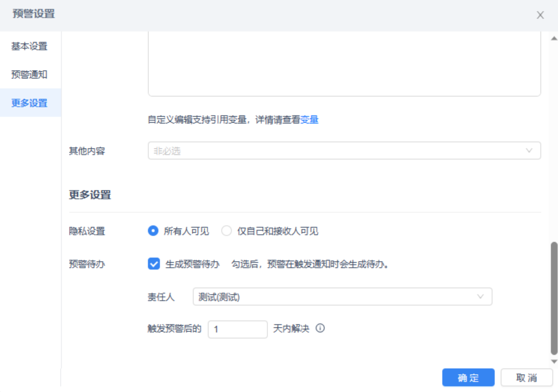Select the 更多设置 sidebar tab
The image size is (558, 392).
point(30,103)
